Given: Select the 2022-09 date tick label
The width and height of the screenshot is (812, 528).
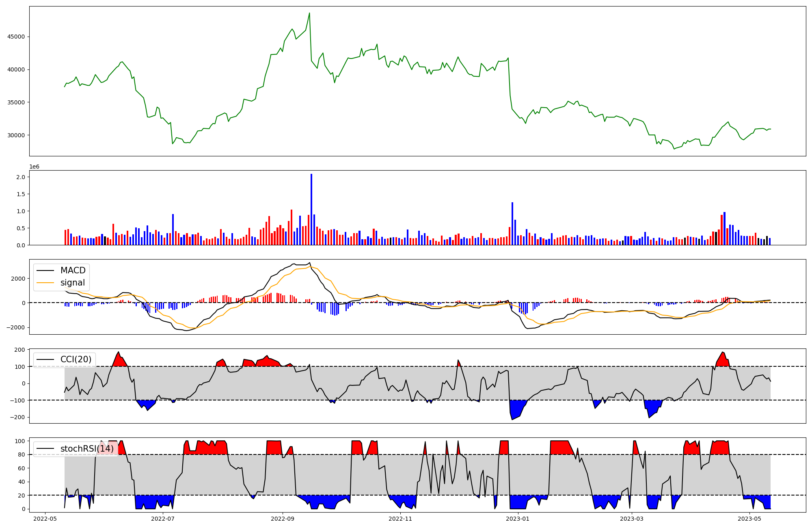Looking at the screenshot, I should [283, 519].
